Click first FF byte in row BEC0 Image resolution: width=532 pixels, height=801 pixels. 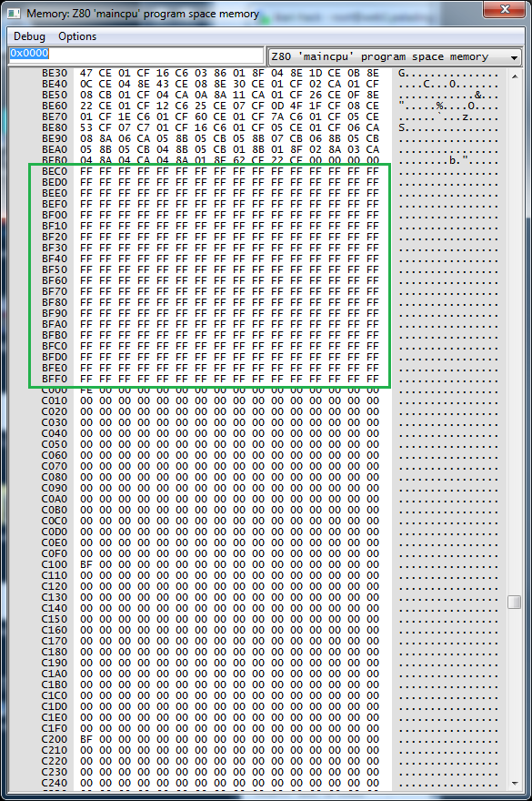86,171
